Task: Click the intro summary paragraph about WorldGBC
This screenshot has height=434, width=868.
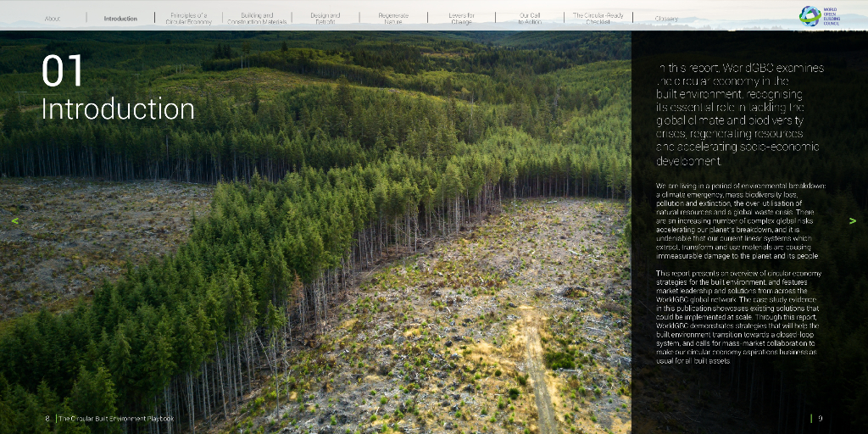Action: click(x=739, y=114)
